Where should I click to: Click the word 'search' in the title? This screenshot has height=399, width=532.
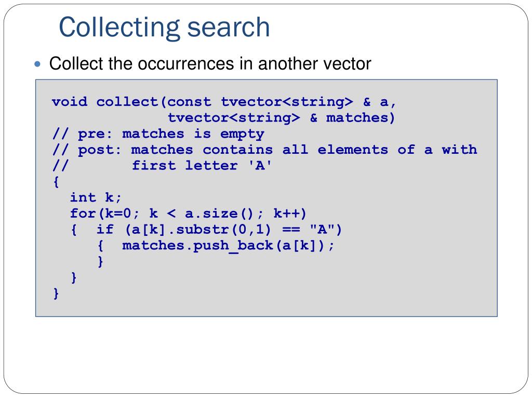pyautogui.click(x=229, y=27)
